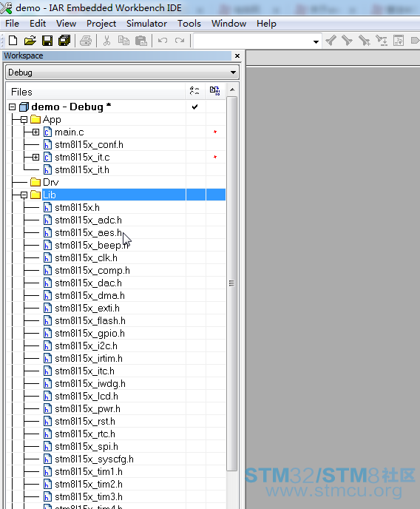Collapse the Lib folder

pyautogui.click(x=24, y=195)
